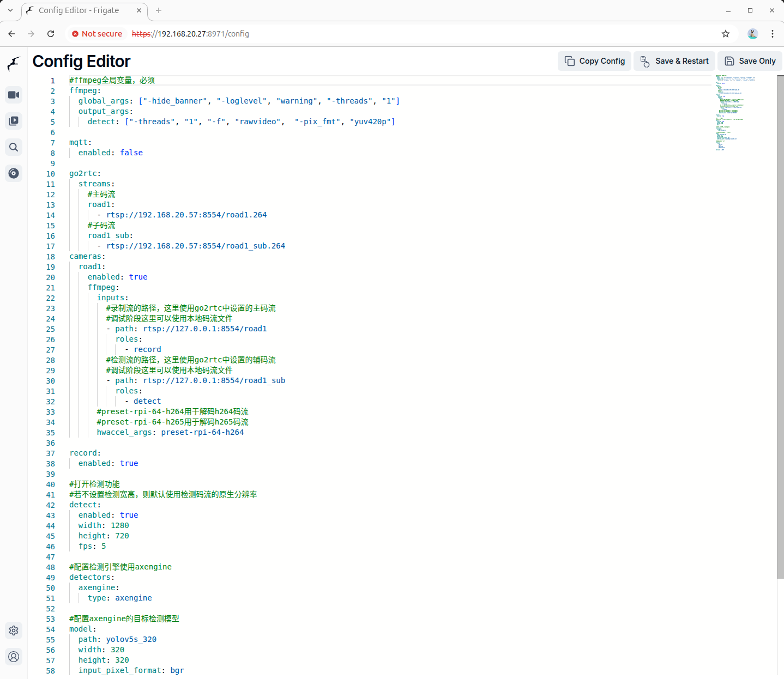Open the browser three-dot menu
The image size is (784, 679).
pyautogui.click(x=772, y=34)
